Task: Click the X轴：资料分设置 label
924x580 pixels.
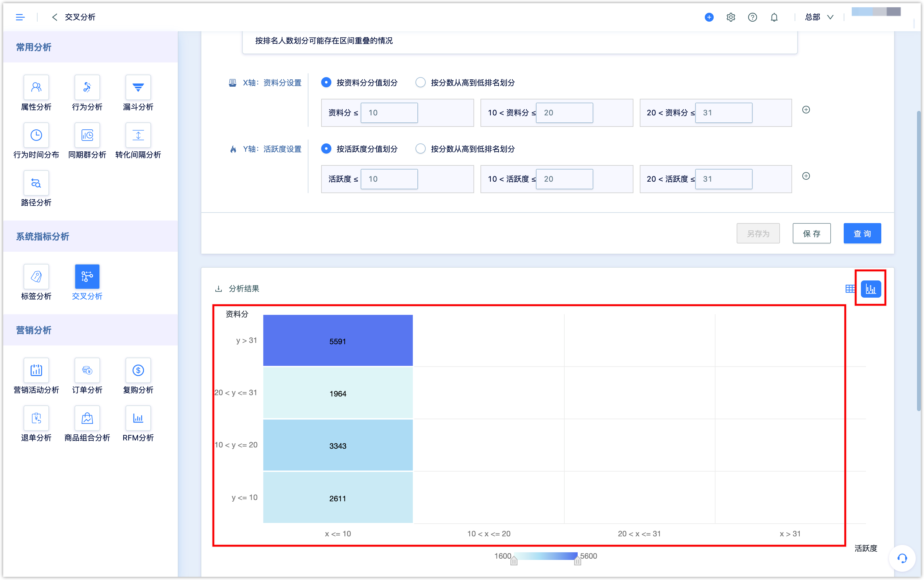Action: [272, 83]
